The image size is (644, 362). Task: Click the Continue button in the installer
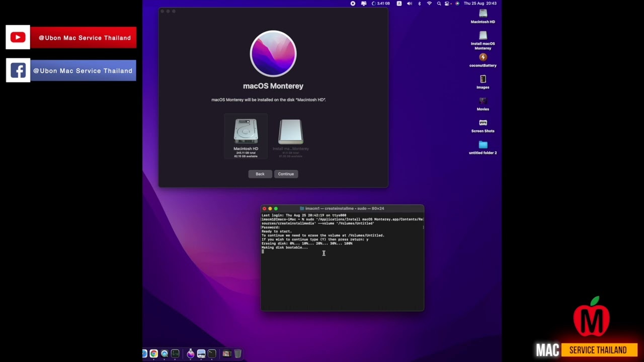286,174
